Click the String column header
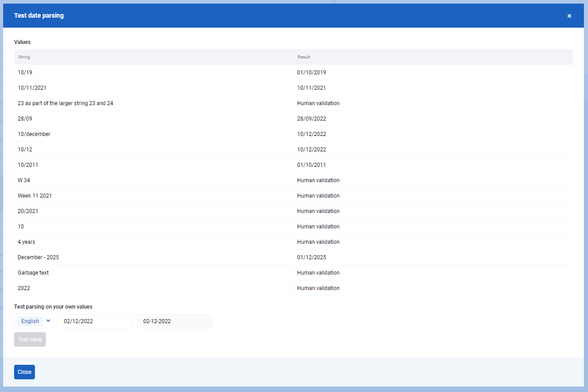 pyautogui.click(x=24, y=57)
